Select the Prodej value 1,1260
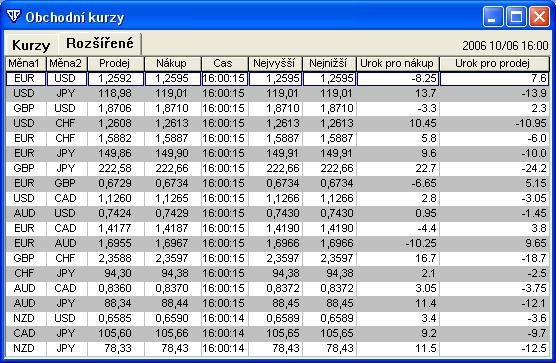This screenshot has height=363, width=556. pyautogui.click(x=116, y=199)
